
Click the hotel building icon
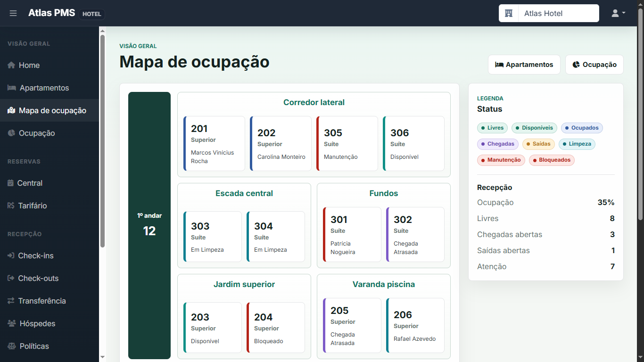click(509, 13)
